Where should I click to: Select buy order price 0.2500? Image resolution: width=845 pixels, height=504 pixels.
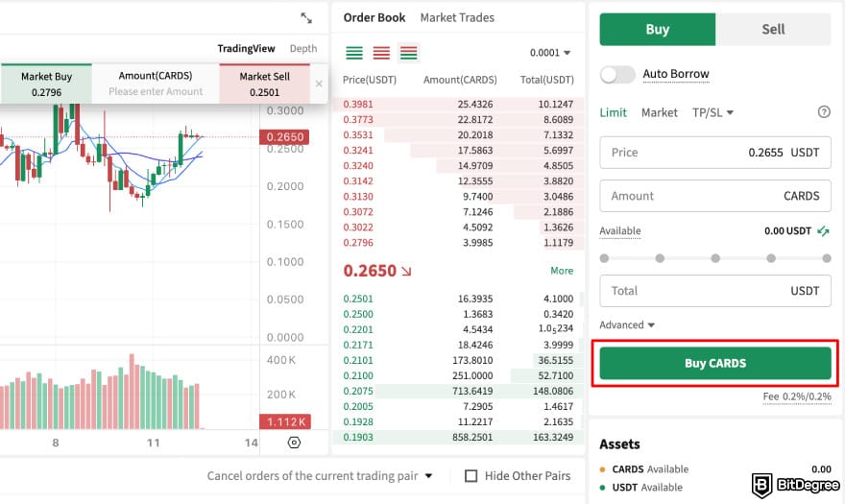358,314
